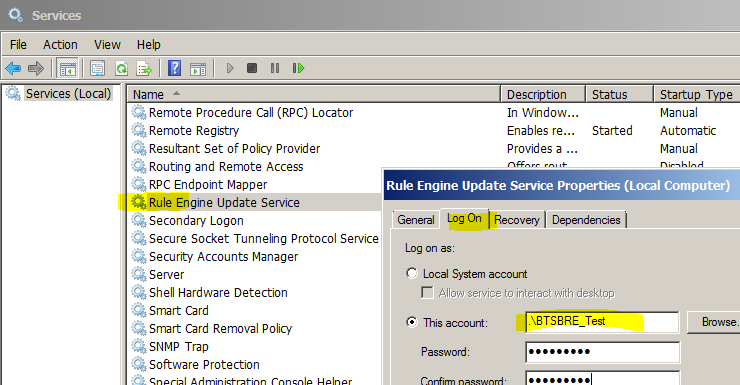Image resolution: width=740 pixels, height=385 pixels.
Task: Click the Description column header
Action: pos(543,94)
